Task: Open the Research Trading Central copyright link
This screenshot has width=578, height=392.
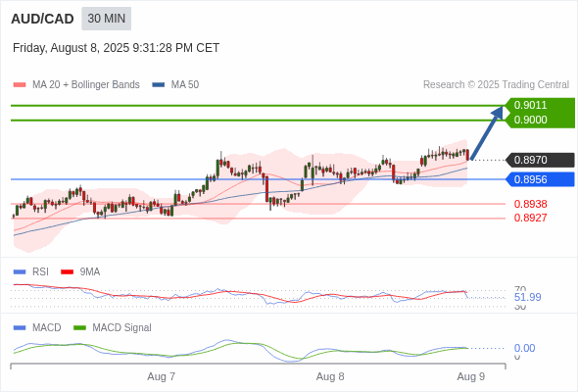Action: click(x=496, y=85)
